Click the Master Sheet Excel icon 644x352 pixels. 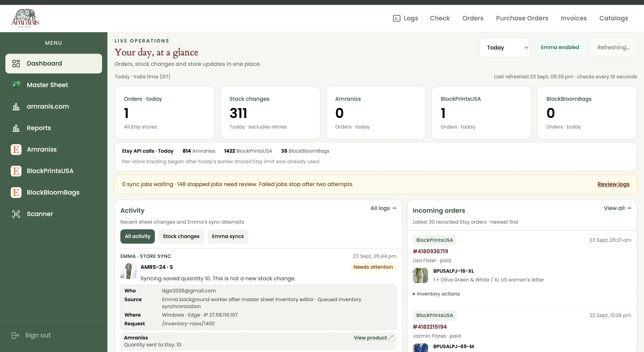pyautogui.click(x=16, y=85)
